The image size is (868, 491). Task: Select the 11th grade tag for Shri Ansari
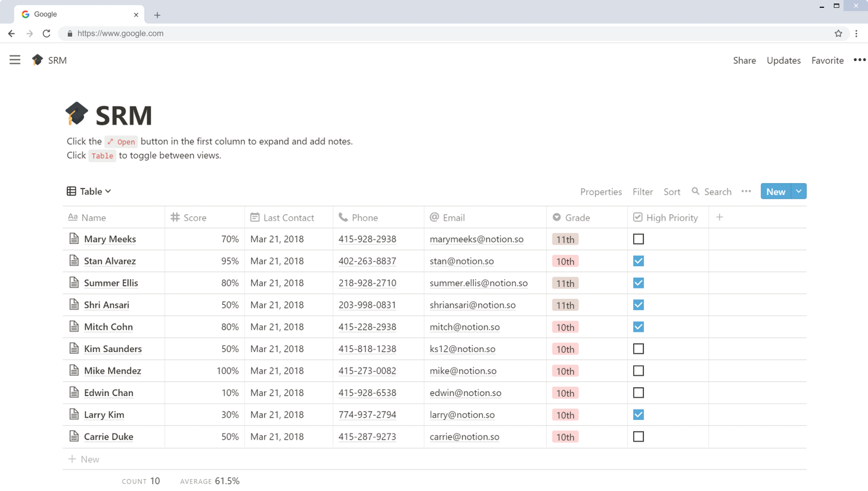pos(565,305)
